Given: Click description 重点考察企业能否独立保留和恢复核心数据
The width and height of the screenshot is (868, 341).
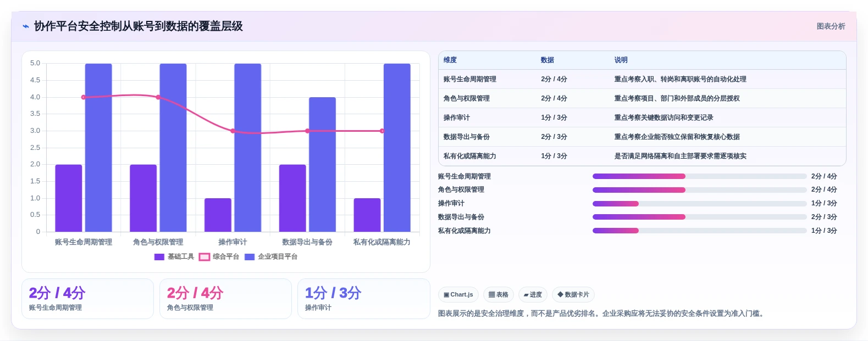Looking at the screenshot, I should tap(677, 137).
